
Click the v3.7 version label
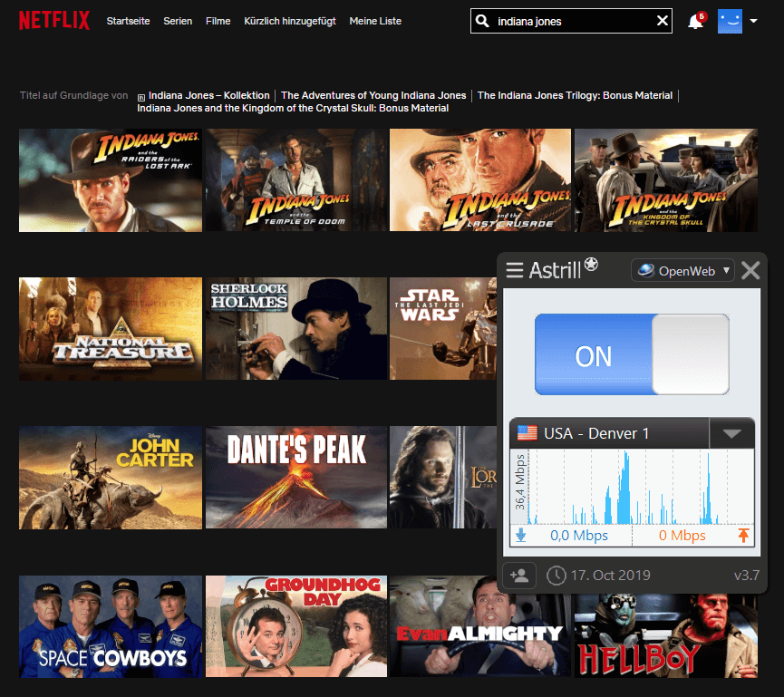click(x=747, y=575)
